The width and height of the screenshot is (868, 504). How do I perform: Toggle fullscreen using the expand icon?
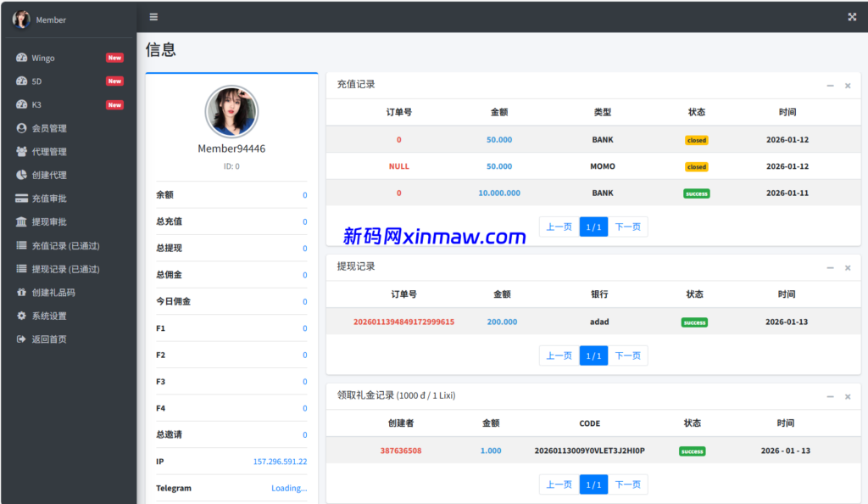click(851, 16)
